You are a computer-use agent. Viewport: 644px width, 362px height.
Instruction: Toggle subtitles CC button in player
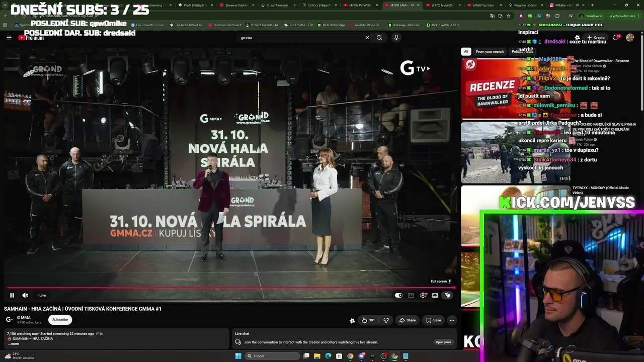(x=411, y=295)
